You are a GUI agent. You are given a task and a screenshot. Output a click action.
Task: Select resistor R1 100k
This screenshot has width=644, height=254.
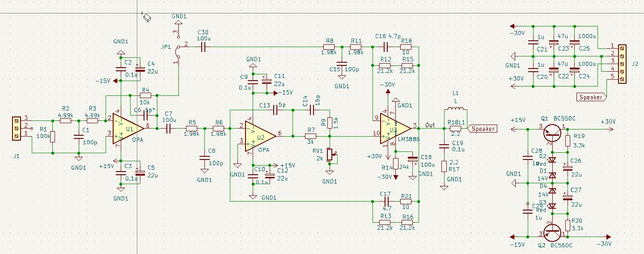[53, 137]
